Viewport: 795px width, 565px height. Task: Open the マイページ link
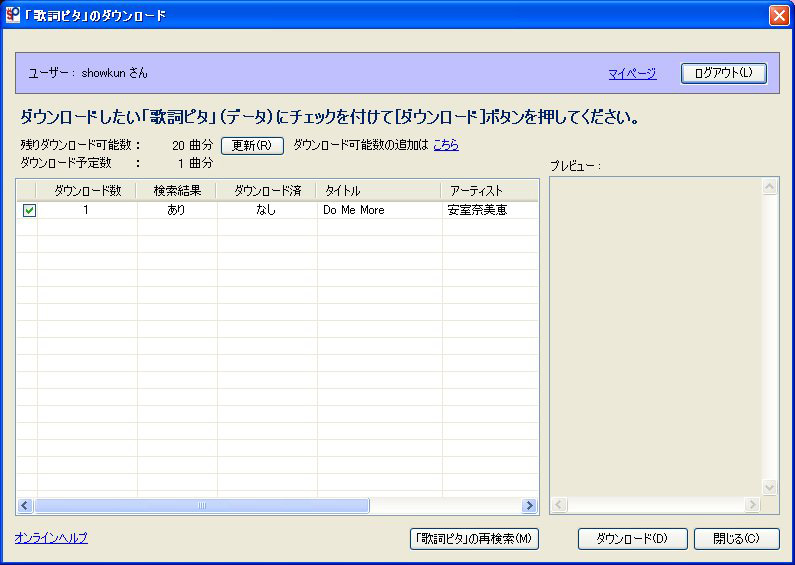(632, 73)
